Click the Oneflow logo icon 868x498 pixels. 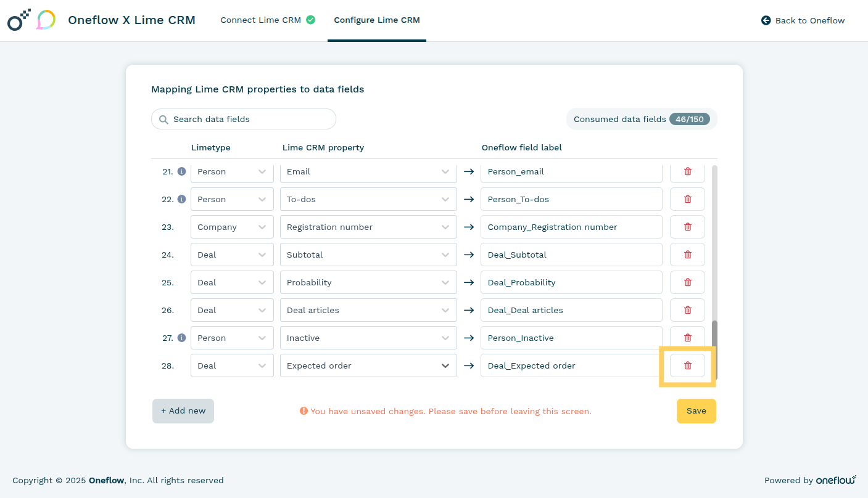tap(19, 20)
